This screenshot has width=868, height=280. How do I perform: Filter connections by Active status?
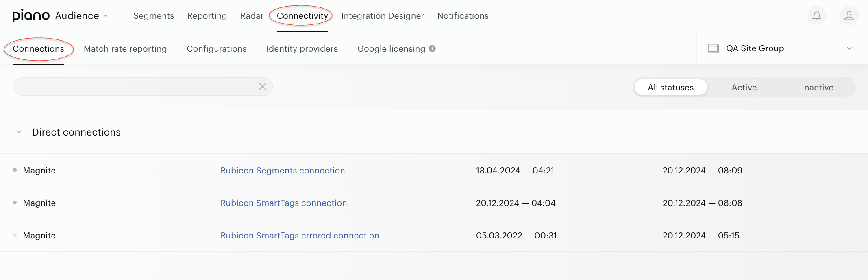(x=744, y=87)
